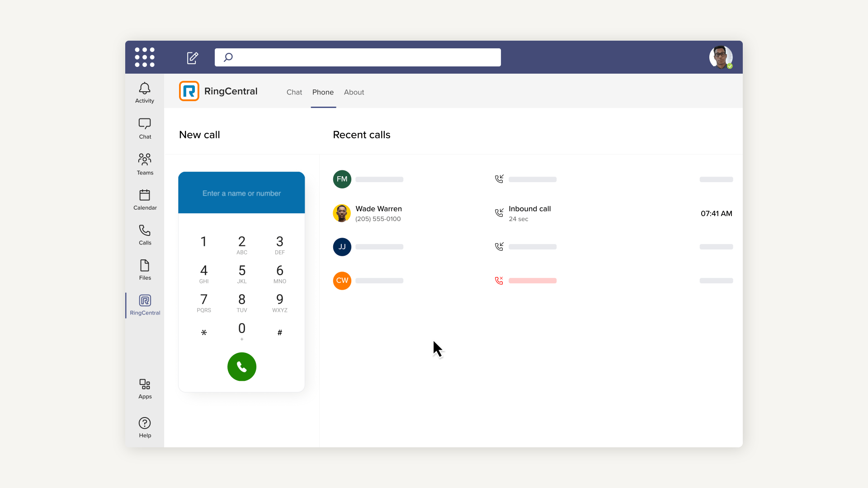
Task: Click the missed call icon for CW contact
Action: [x=499, y=281]
